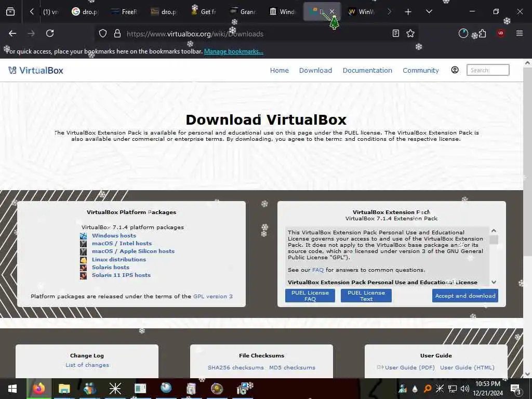Bookmark this page with star icon

(x=410, y=33)
